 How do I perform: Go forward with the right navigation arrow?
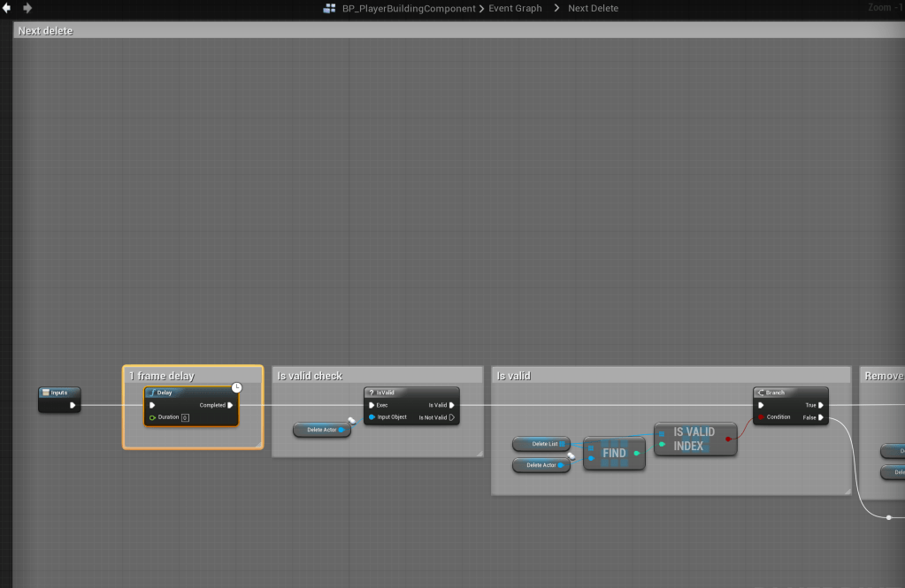[x=27, y=8]
